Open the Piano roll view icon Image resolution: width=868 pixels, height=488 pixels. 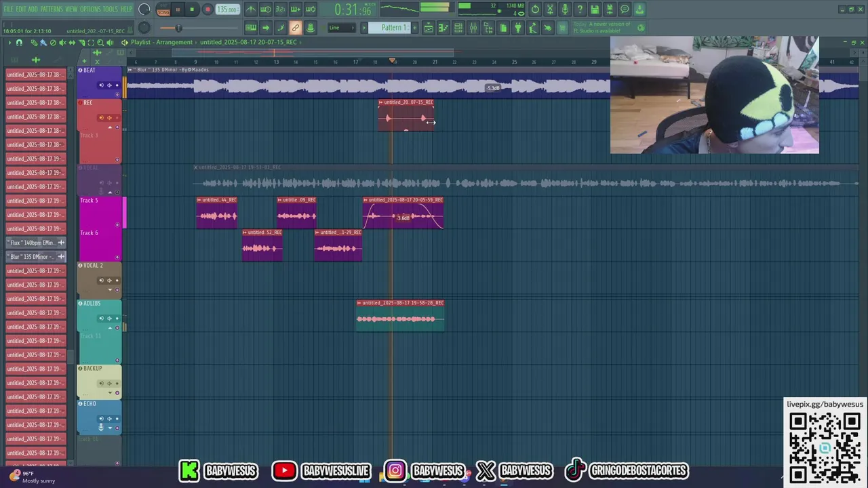point(443,28)
